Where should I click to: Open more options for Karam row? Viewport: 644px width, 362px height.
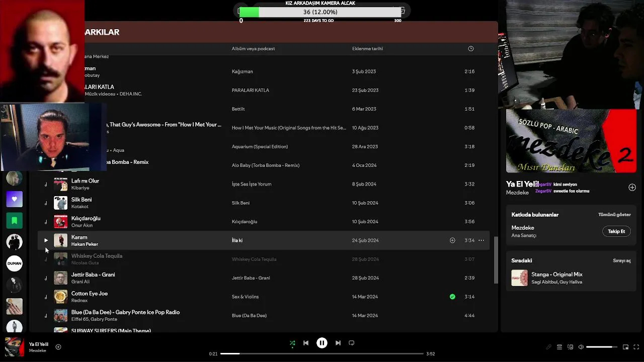tap(481, 240)
